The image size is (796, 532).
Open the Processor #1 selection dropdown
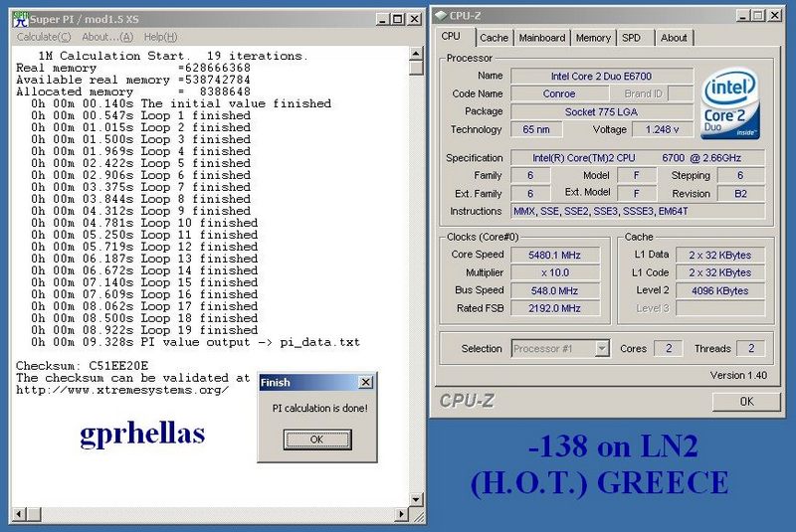602,348
